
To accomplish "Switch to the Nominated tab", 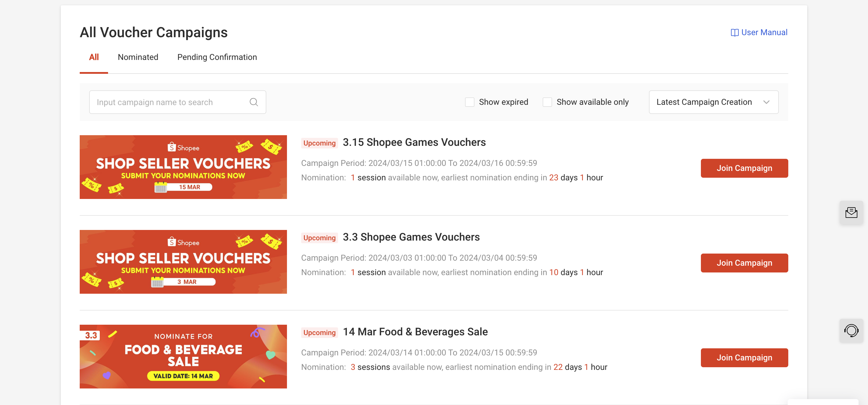I will coord(138,57).
